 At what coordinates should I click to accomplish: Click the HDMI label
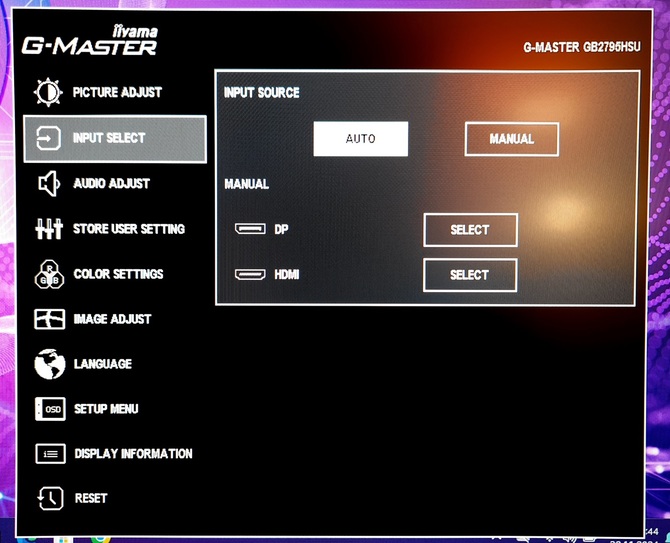287,274
